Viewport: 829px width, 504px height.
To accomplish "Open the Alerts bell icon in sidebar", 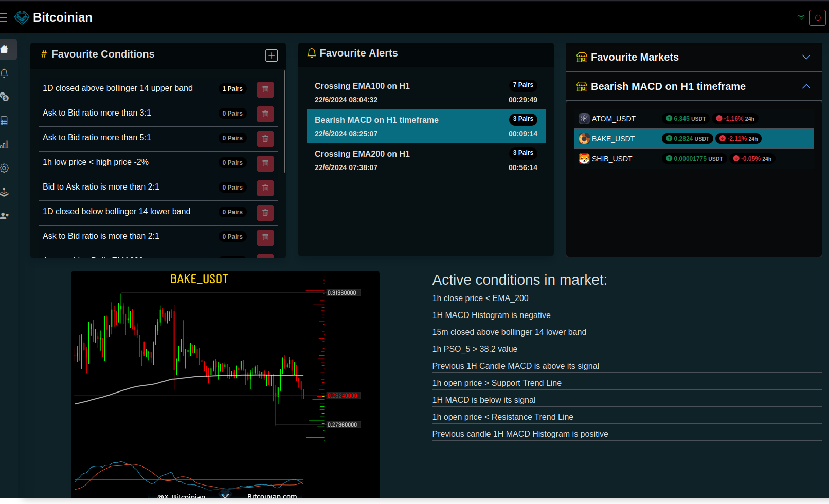I will coord(5,73).
